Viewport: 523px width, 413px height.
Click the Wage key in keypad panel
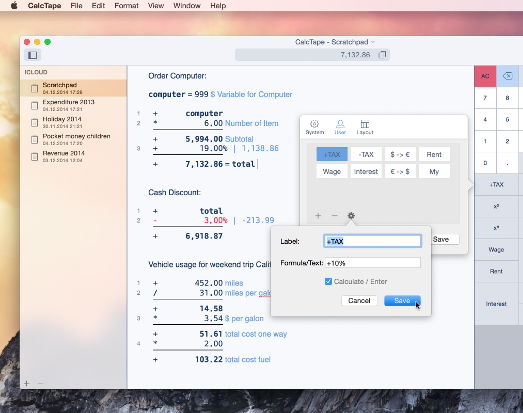coord(497,250)
